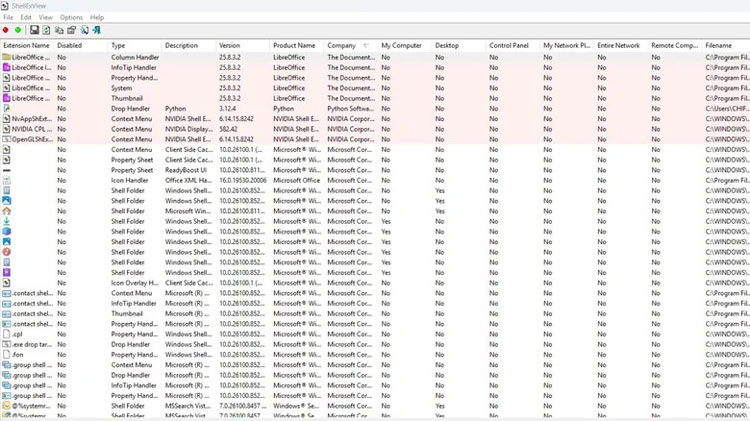Click the Control Panel column header
The image size is (750, 421).
click(x=513, y=45)
